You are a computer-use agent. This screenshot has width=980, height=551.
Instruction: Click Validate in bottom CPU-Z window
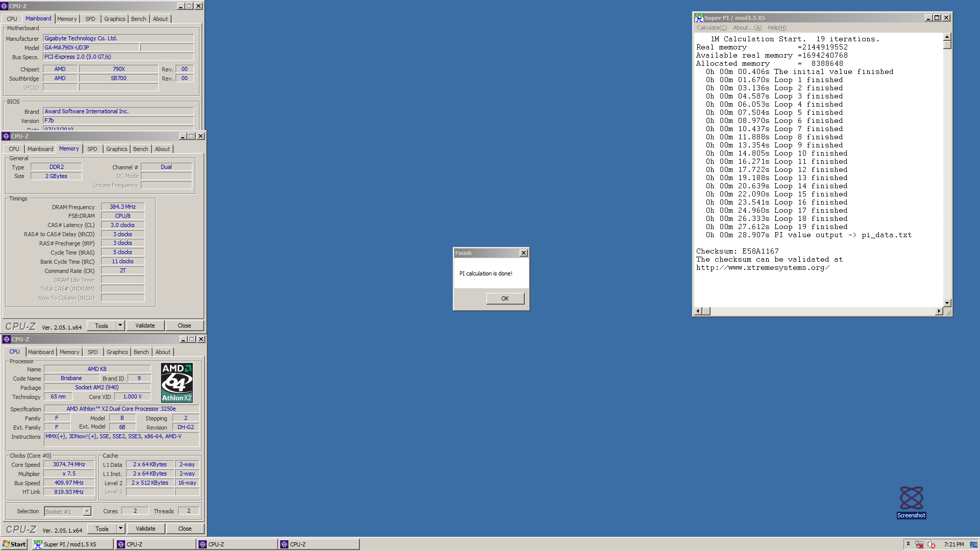[x=145, y=529]
